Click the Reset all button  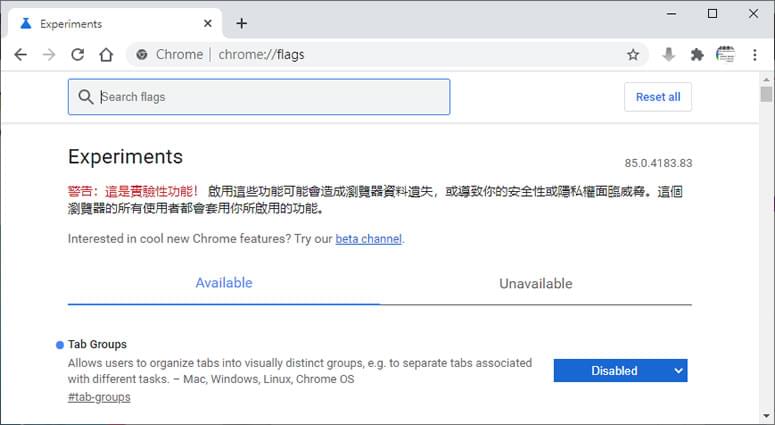point(658,97)
